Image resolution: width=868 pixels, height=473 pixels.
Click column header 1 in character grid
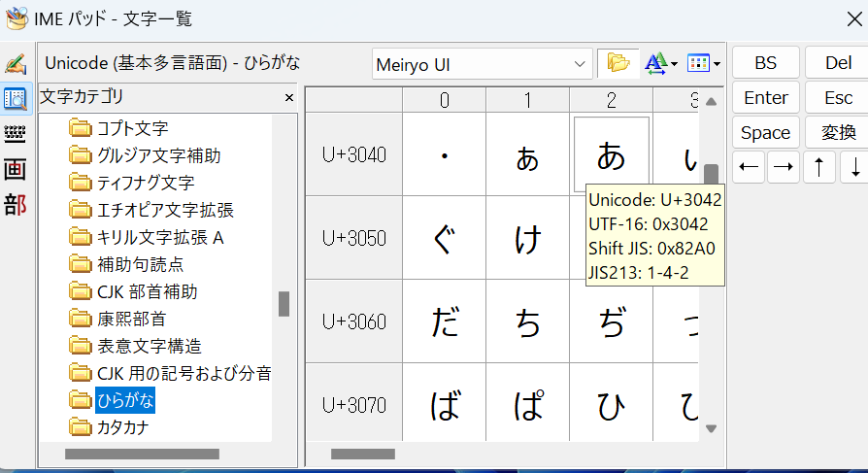(527, 100)
